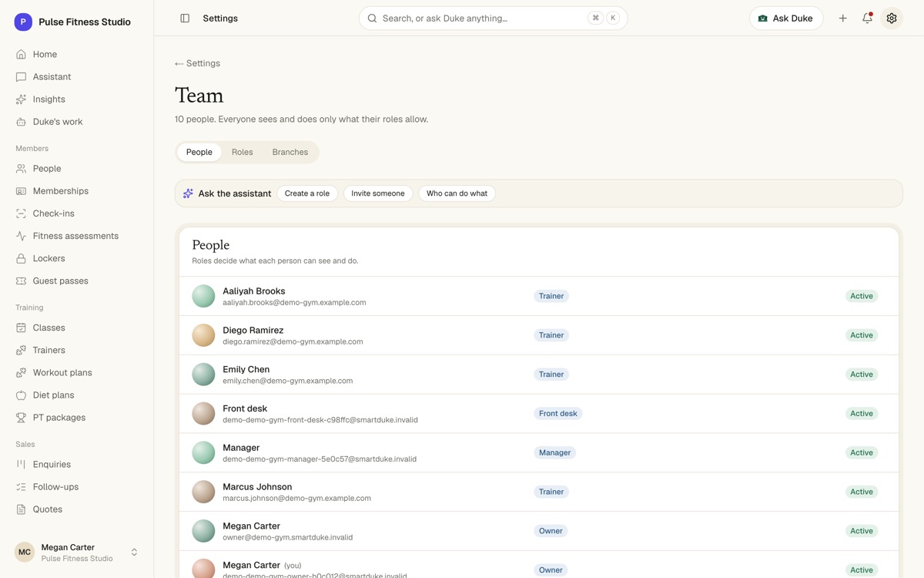Open Quotes document icon

pos(21,509)
